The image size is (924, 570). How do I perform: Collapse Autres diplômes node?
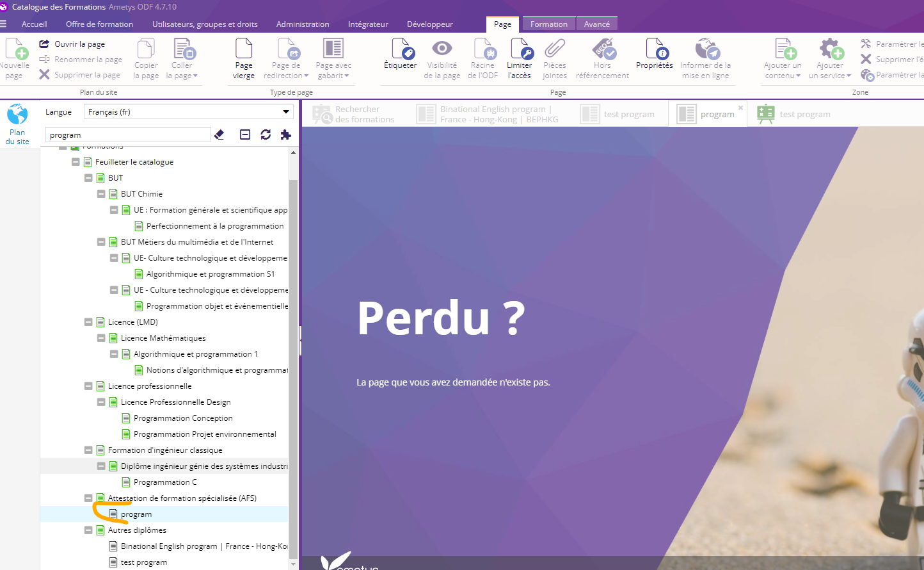point(88,530)
